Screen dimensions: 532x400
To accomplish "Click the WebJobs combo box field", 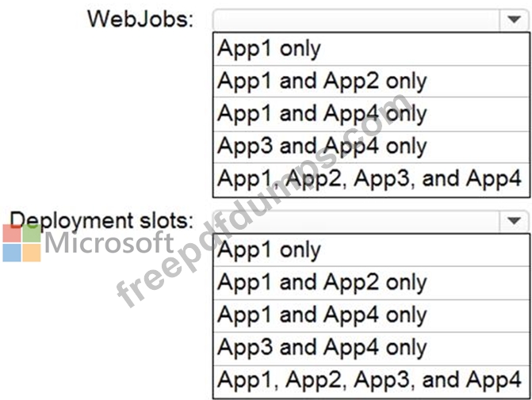I will click(x=370, y=20).
